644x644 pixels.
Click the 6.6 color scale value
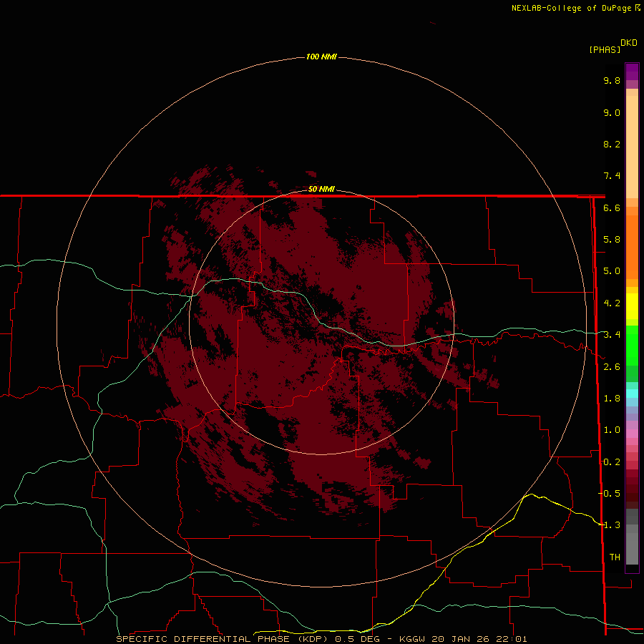click(612, 208)
